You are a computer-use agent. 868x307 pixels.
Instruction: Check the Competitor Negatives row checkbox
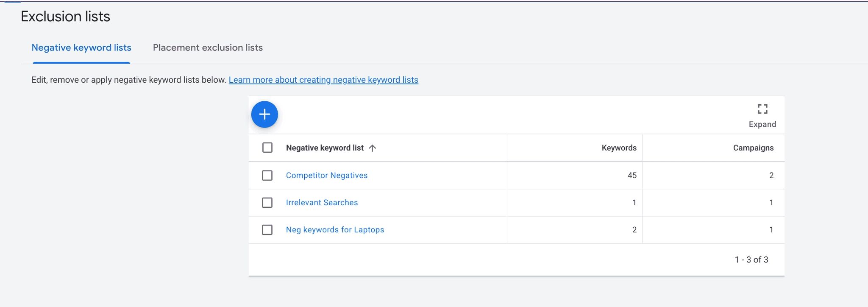pyautogui.click(x=267, y=176)
